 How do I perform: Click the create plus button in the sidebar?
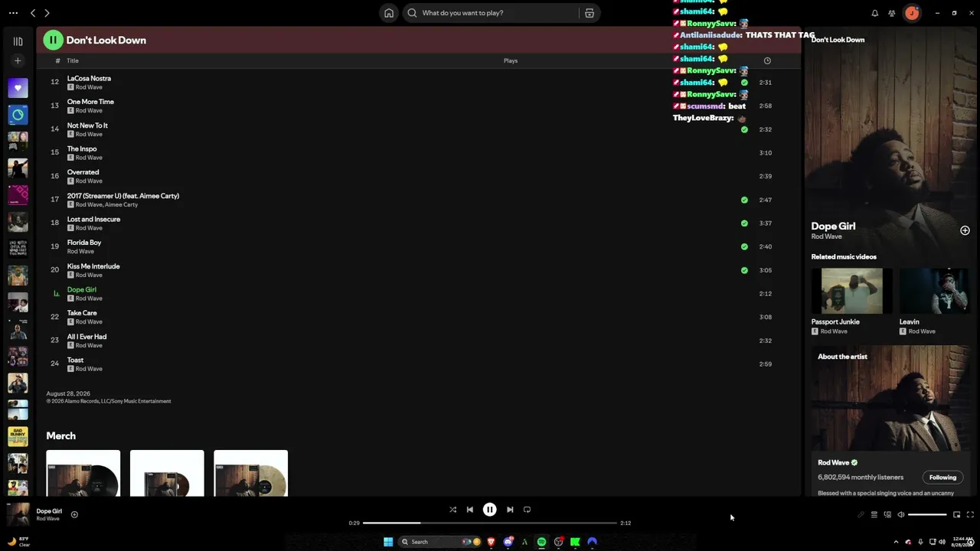[x=18, y=60]
